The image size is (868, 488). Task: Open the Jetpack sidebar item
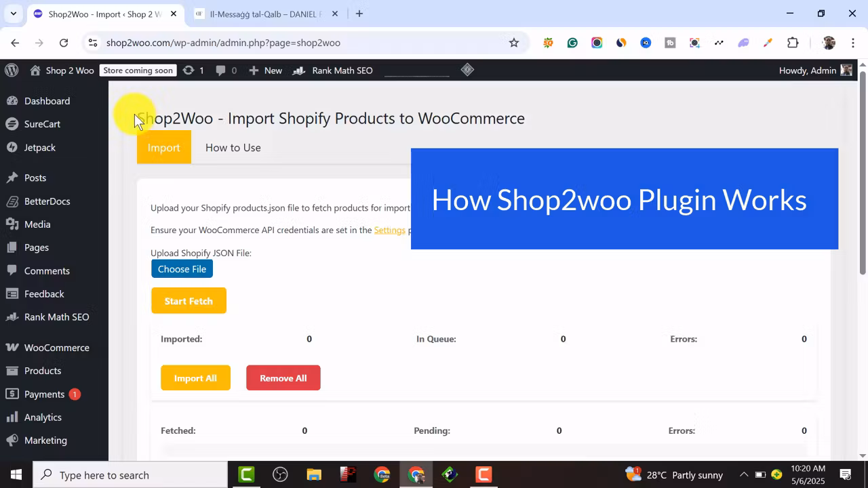(40, 147)
